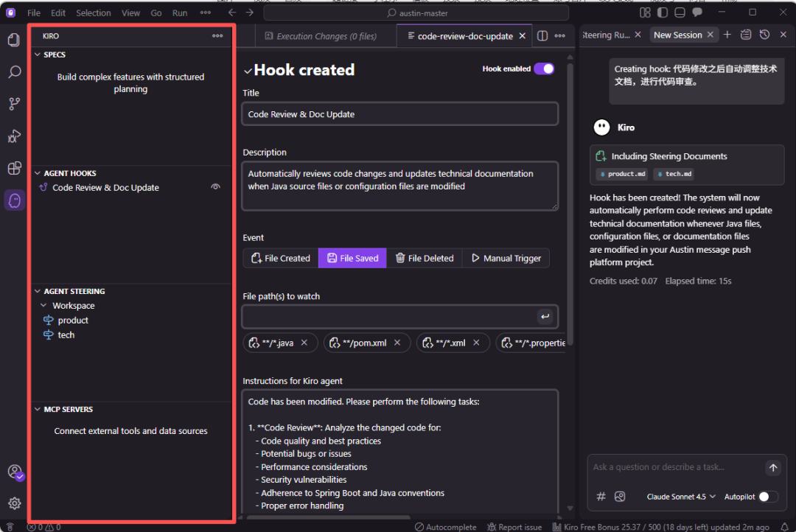
Task: Open KIRO panel more actions menu
Action: 217,36
